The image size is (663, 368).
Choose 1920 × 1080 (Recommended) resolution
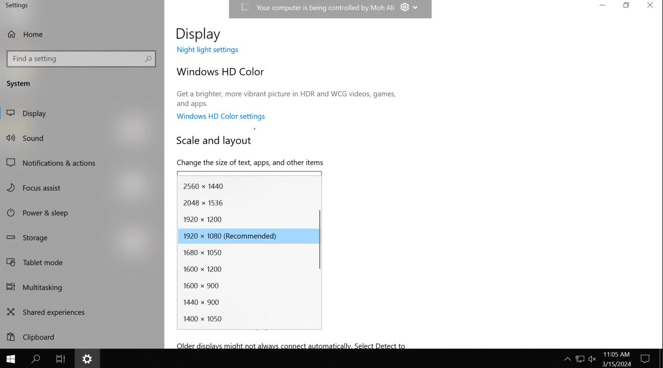click(x=249, y=236)
